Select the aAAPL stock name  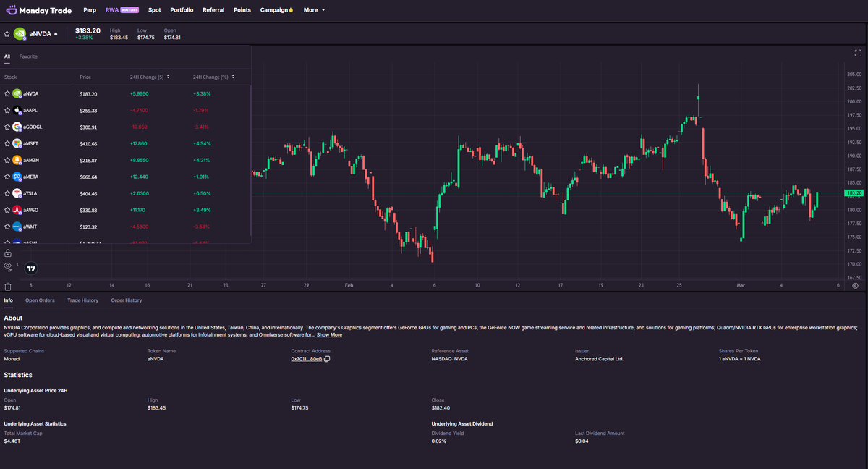[30, 110]
